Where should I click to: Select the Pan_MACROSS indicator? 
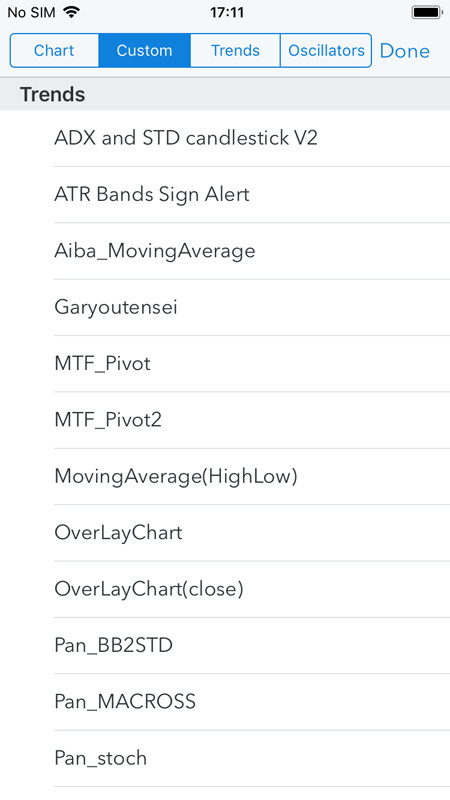pos(225,702)
